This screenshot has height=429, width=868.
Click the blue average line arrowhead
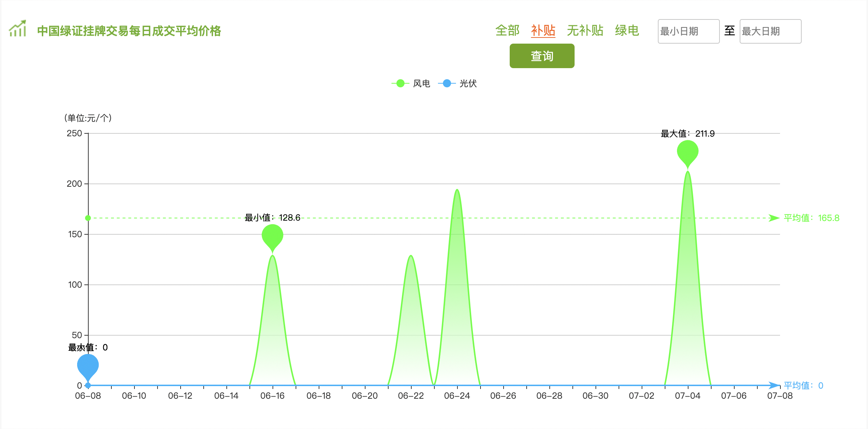pyautogui.click(x=773, y=385)
